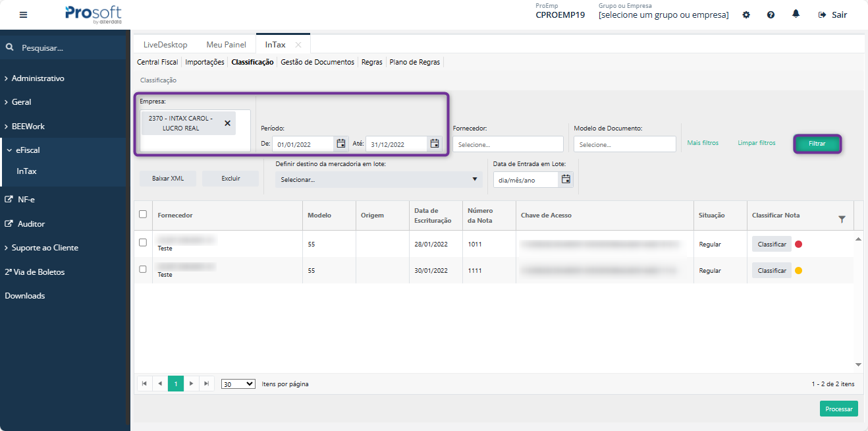
Task: Open Fornecedor Selecione dropdown
Action: point(508,144)
